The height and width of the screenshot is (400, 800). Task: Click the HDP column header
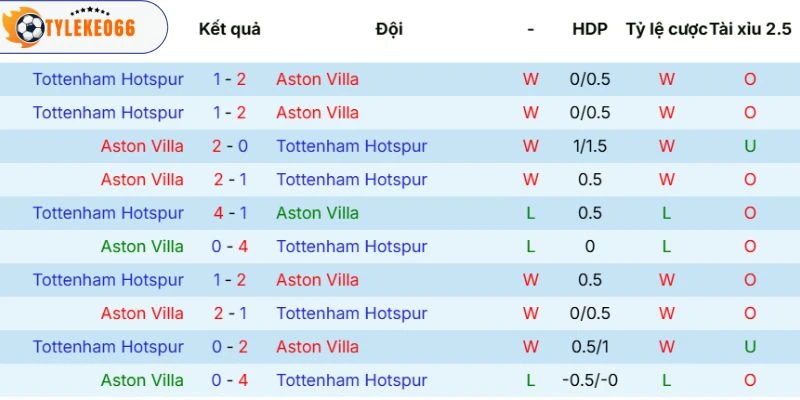tap(590, 29)
